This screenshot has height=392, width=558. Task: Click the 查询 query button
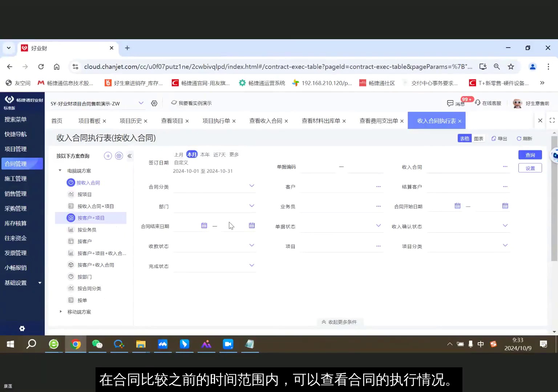click(x=530, y=155)
